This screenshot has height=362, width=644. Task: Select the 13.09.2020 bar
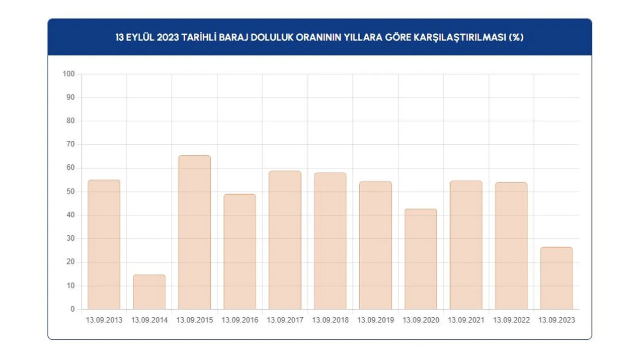pyautogui.click(x=421, y=259)
